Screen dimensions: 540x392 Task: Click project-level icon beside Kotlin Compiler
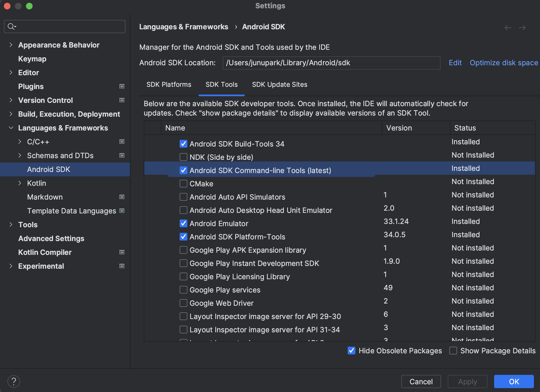(x=122, y=252)
